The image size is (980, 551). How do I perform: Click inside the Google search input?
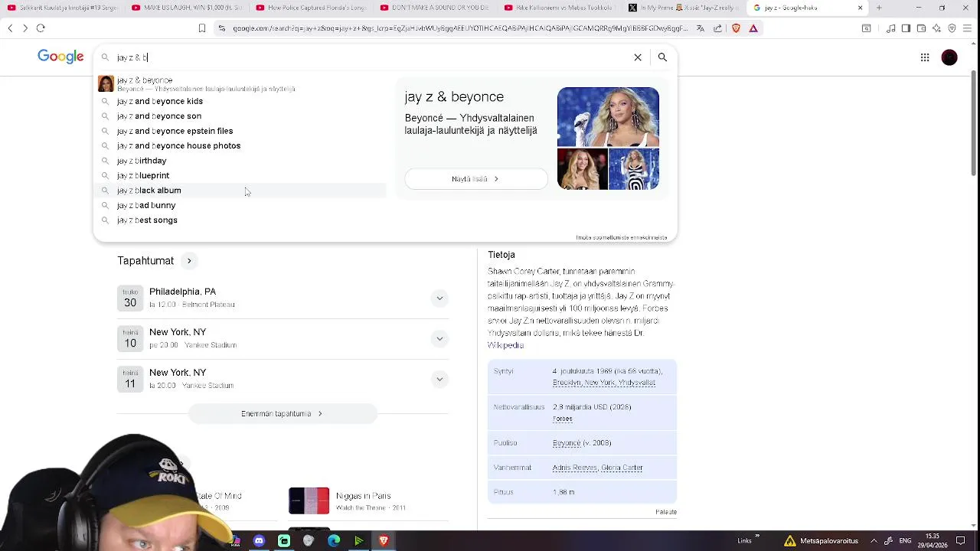click(x=371, y=57)
